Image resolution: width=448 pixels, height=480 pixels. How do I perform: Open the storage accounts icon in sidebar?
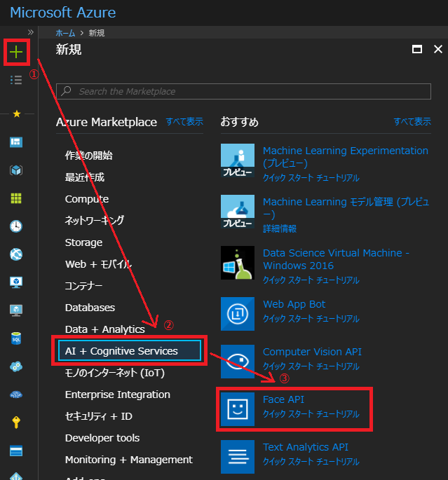tap(16, 451)
